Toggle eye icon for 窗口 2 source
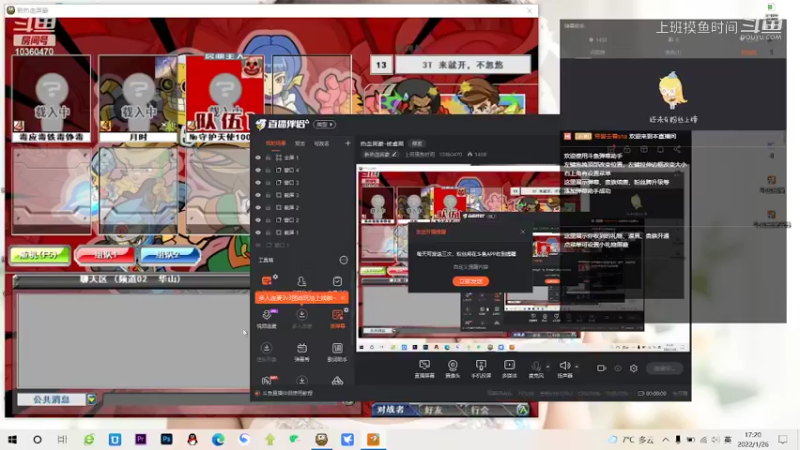The height and width of the screenshot is (450, 800). 258,220
